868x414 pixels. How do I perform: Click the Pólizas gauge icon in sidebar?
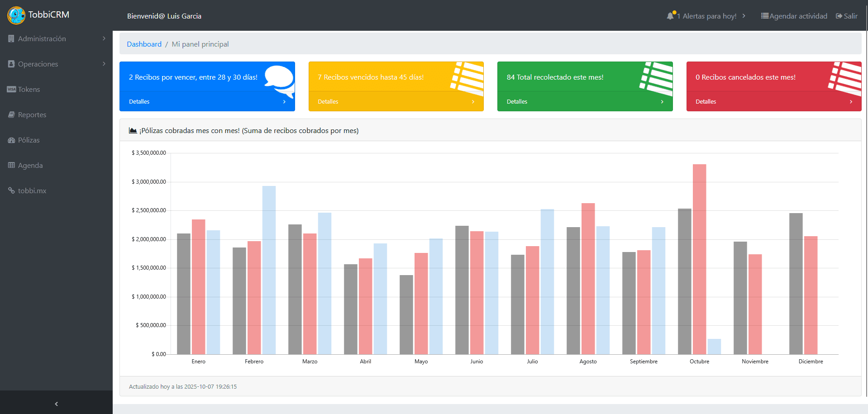(x=11, y=140)
